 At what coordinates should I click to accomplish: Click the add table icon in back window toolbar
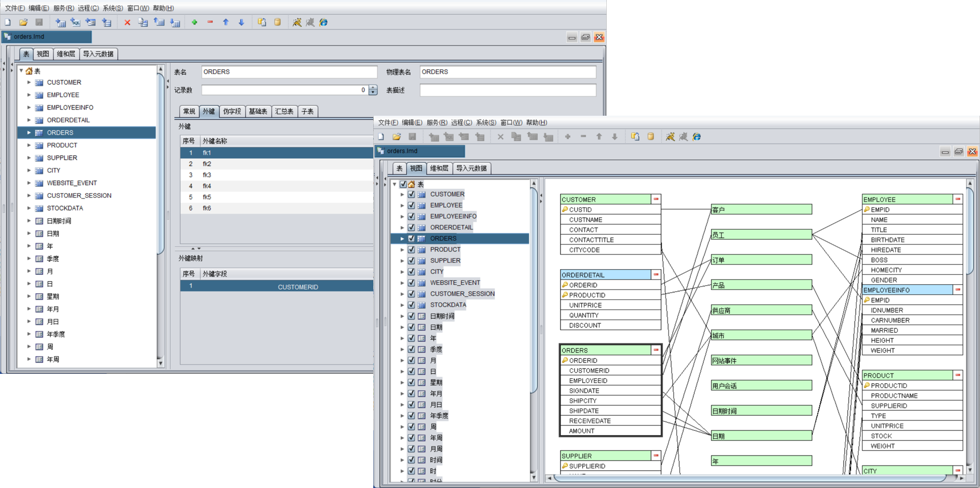[x=61, y=23]
